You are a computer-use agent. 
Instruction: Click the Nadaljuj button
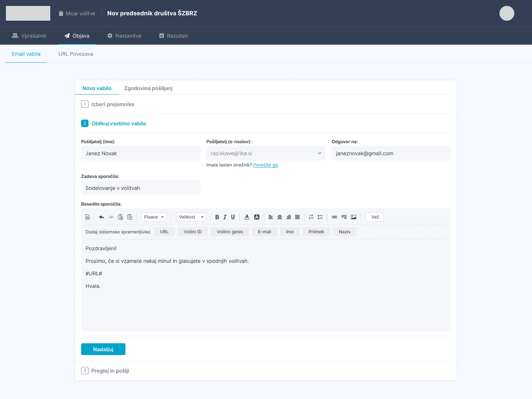point(103,349)
